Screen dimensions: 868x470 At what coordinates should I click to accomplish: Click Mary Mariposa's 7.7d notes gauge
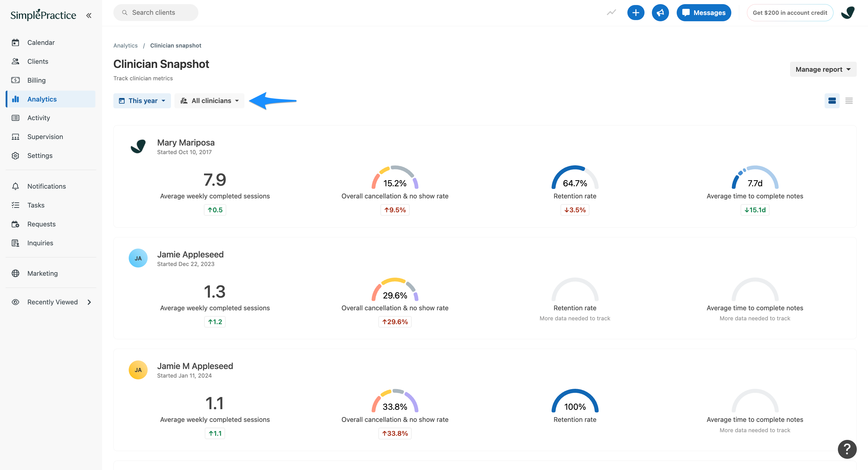pyautogui.click(x=755, y=177)
